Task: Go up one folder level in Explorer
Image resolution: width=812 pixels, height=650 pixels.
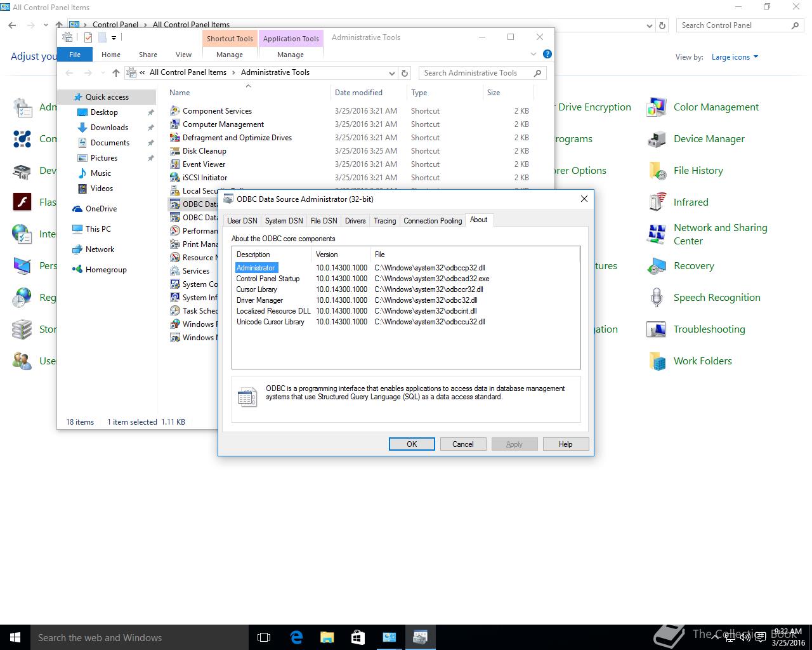Action: pyautogui.click(x=115, y=73)
